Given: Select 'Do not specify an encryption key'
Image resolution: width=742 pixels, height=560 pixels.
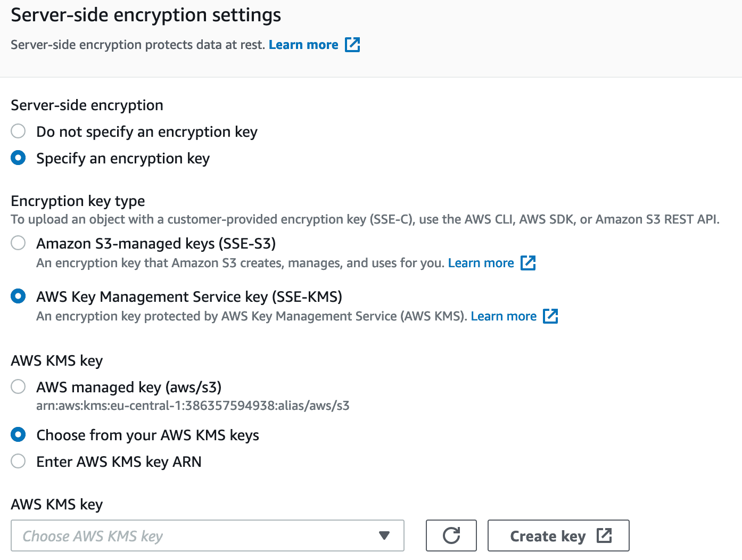Looking at the screenshot, I should click(x=18, y=131).
